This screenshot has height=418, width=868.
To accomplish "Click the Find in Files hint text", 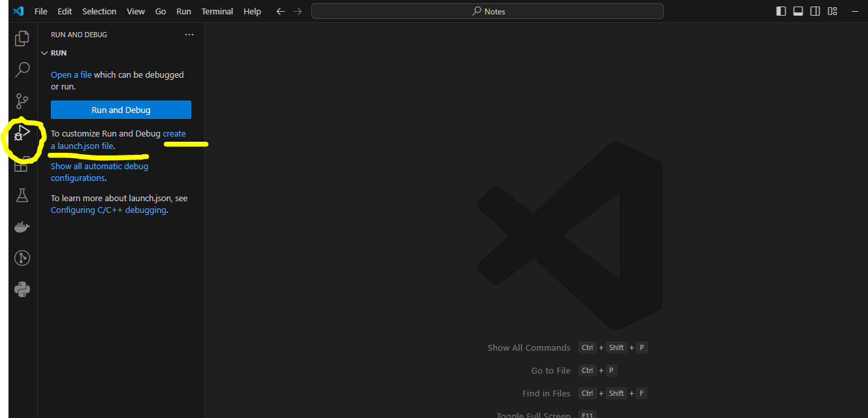I will click(546, 393).
